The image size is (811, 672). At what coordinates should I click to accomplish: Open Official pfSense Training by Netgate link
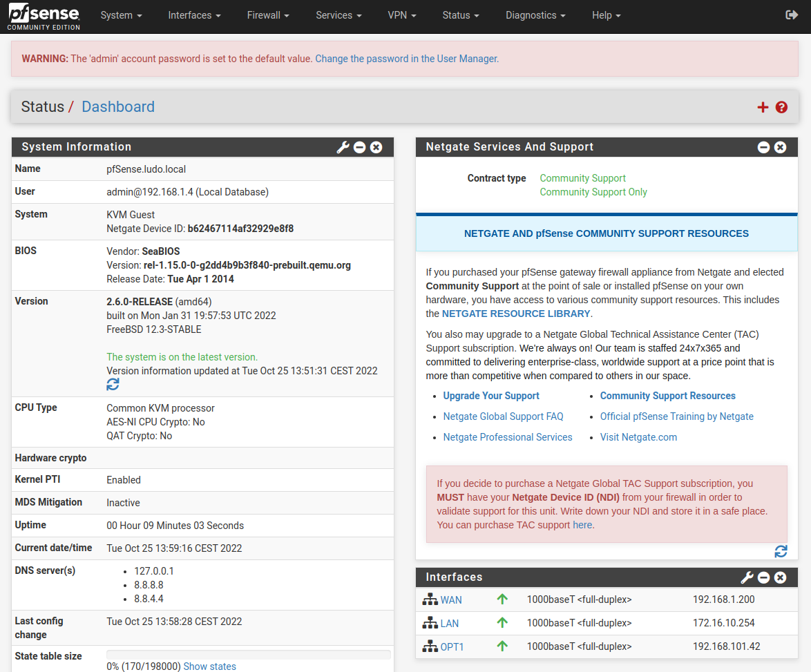[x=676, y=416]
